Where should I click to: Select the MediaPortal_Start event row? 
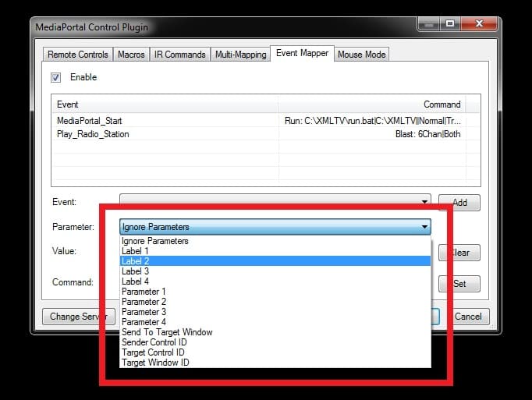tap(89, 121)
